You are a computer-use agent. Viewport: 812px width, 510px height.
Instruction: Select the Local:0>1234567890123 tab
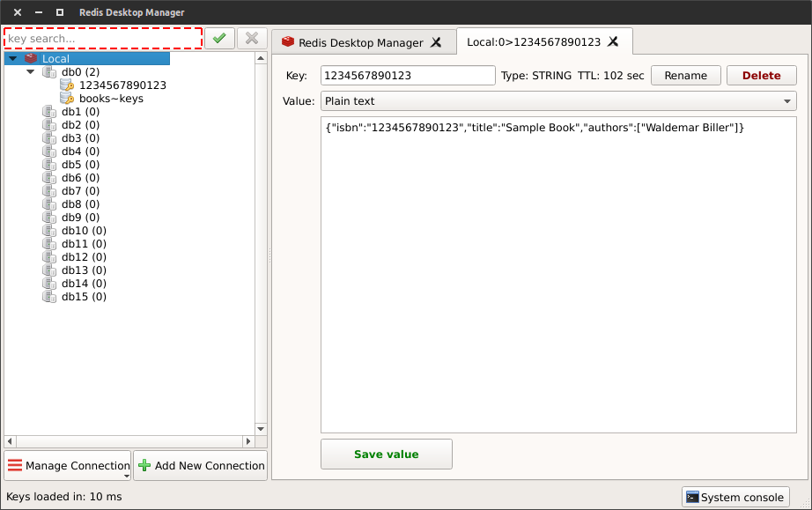[x=533, y=41]
